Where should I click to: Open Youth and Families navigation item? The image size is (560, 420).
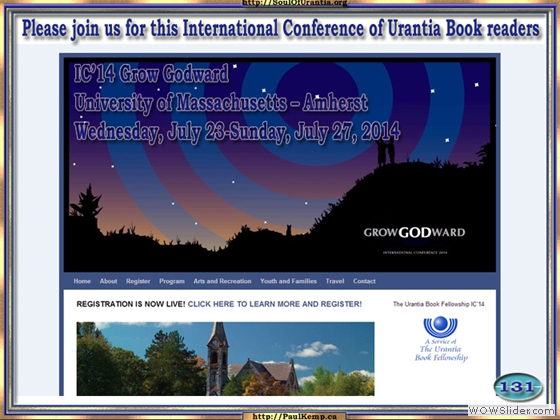(x=288, y=281)
